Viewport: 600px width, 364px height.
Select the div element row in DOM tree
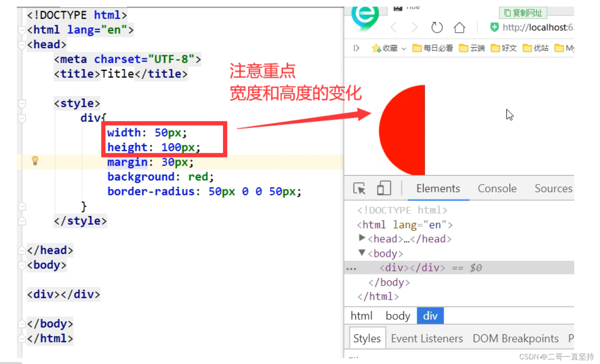coord(459,268)
